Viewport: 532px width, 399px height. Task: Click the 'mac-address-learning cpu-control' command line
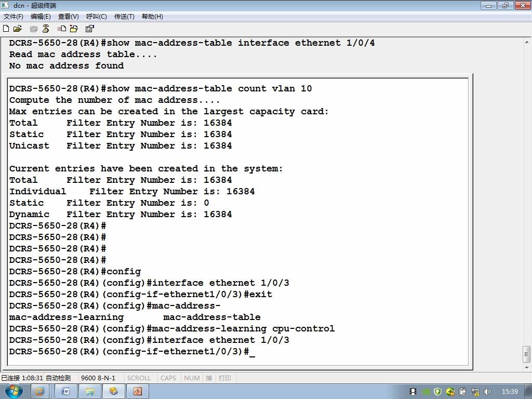tap(171, 328)
